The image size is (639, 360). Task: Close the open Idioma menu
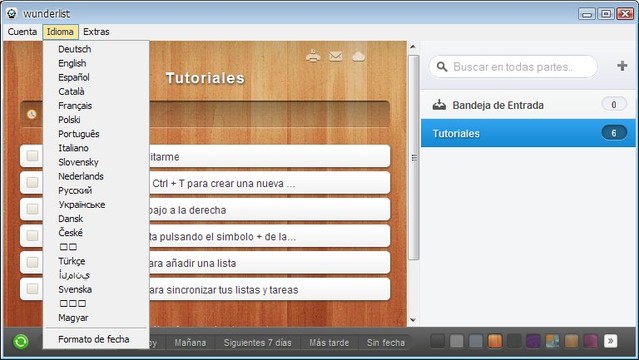(x=60, y=31)
